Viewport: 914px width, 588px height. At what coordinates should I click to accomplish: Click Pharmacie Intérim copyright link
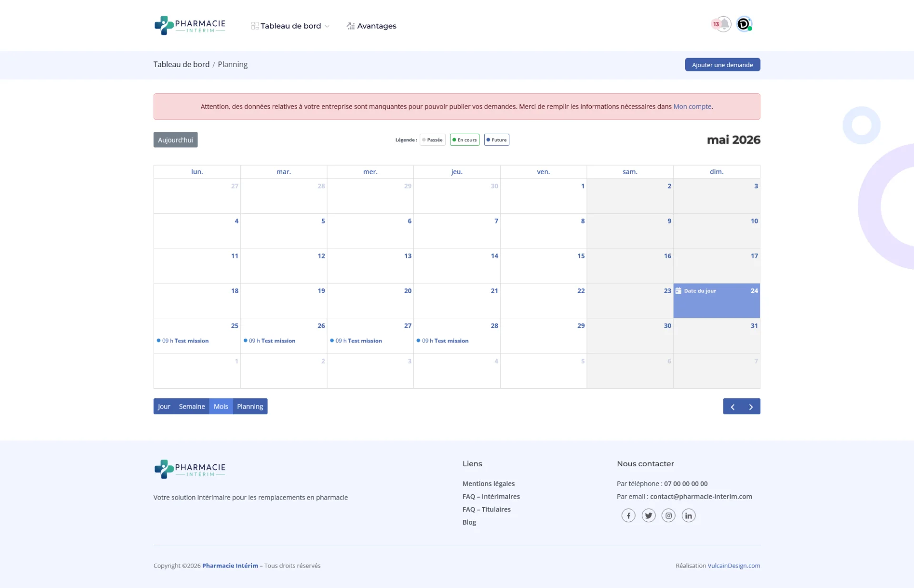(x=230, y=566)
